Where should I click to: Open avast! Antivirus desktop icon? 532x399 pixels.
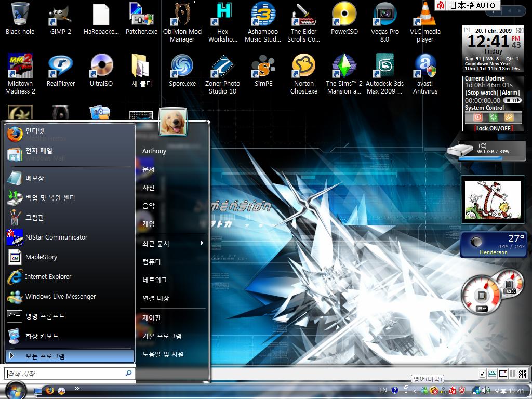click(x=425, y=66)
